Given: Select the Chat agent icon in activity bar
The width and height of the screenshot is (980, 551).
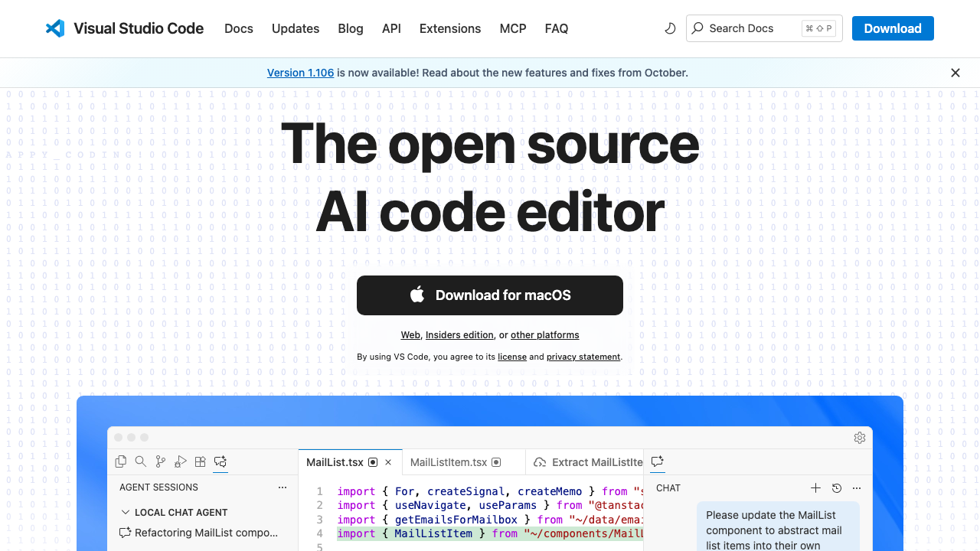Looking at the screenshot, I should point(220,461).
